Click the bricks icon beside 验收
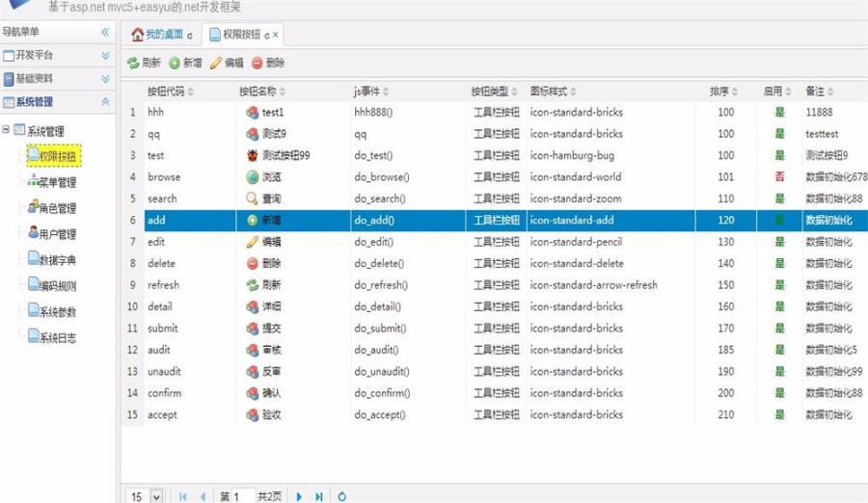This screenshot has height=503, width=868. click(253, 414)
